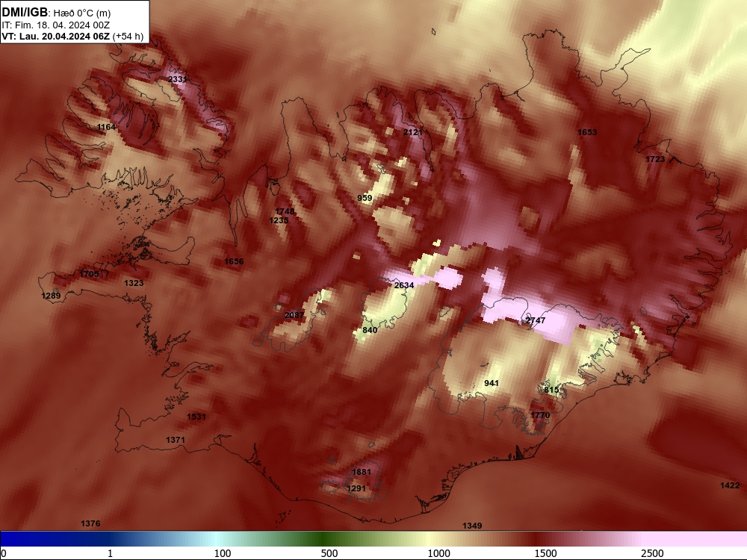
Task: Select the 815 label
Action: (x=551, y=390)
